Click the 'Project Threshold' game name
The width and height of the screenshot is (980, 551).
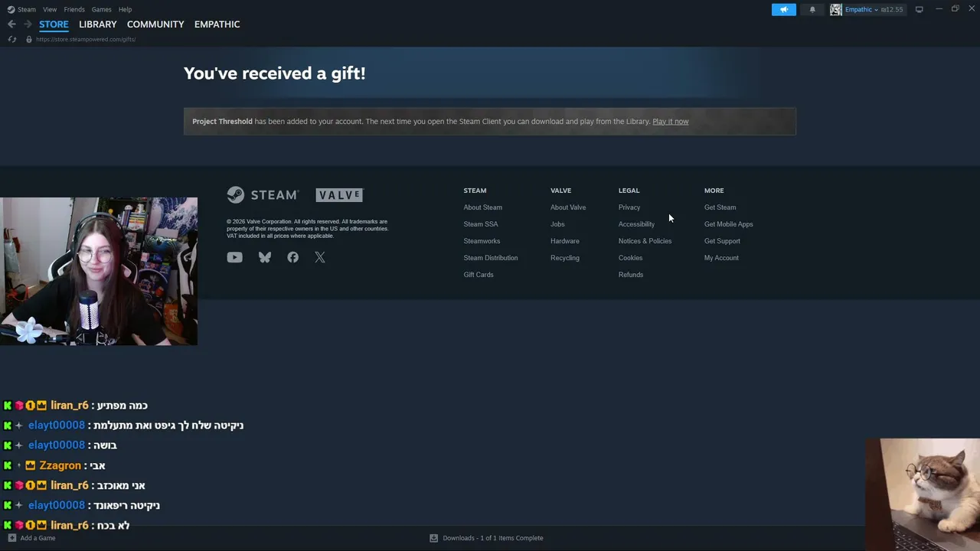222,121
